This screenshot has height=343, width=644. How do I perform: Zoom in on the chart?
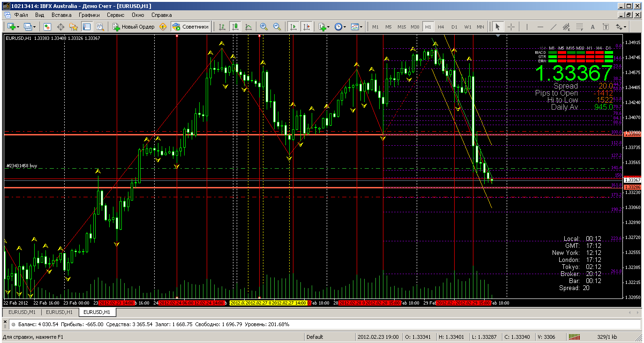click(x=264, y=27)
